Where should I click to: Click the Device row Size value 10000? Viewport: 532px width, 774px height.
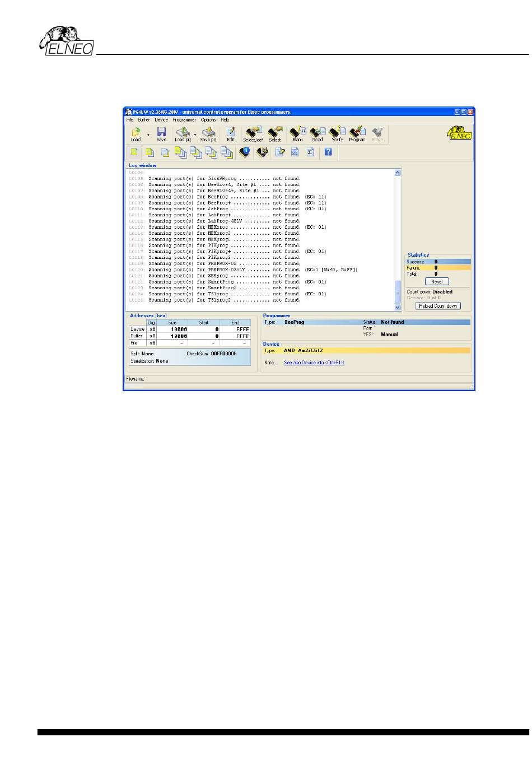click(179, 330)
